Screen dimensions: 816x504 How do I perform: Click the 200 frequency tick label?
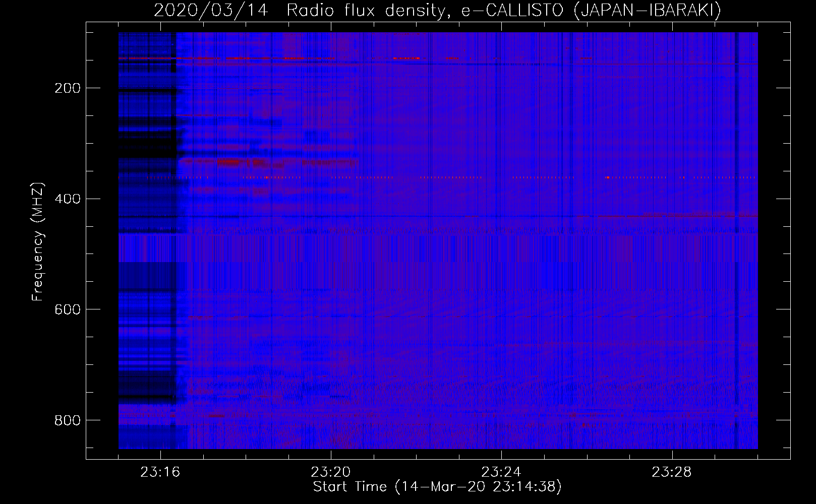point(68,88)
